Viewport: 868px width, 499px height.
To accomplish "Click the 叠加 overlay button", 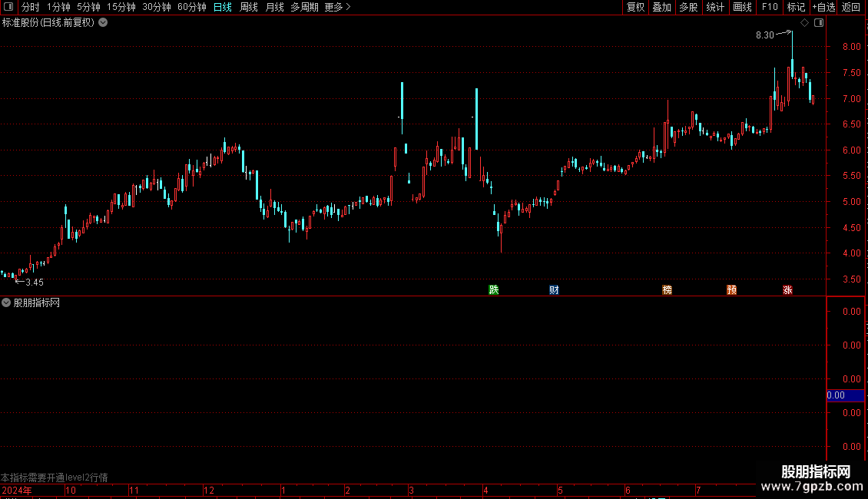I will tap(661, 7).
